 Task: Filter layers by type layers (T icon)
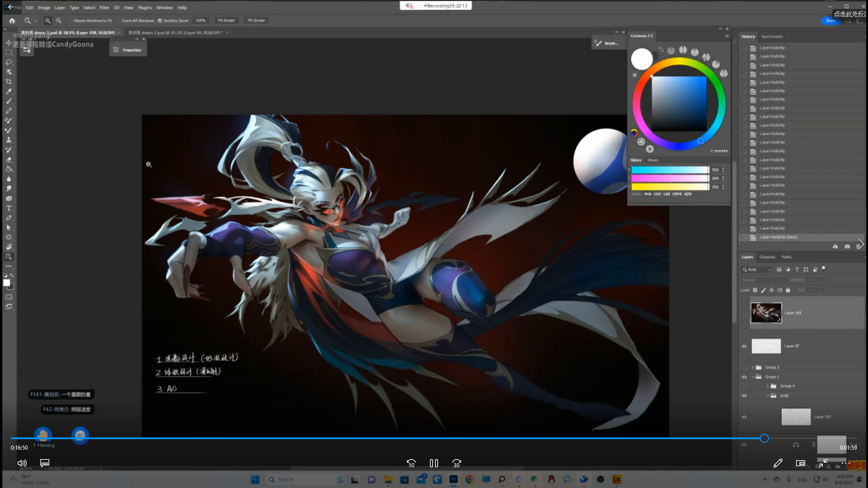point(797,269)
